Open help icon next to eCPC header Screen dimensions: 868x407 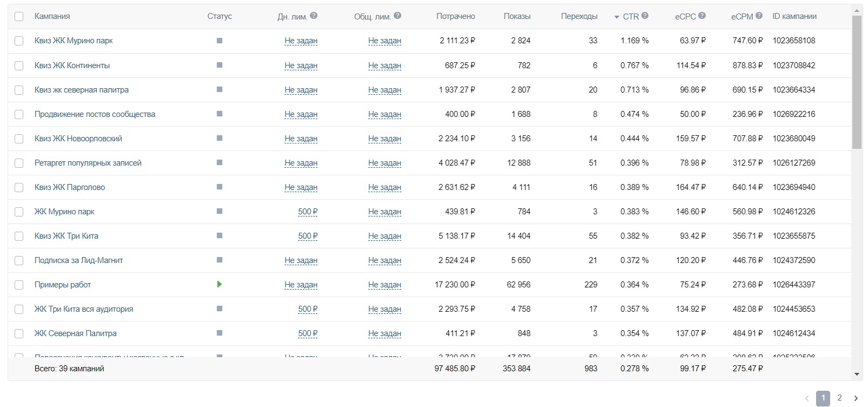click(x=702, y=16)
